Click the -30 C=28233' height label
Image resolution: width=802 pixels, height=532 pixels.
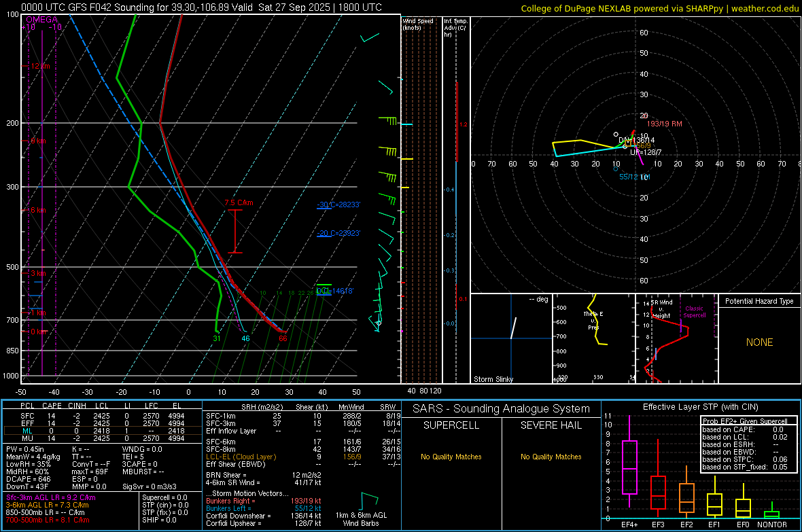(x=338, y=205)
